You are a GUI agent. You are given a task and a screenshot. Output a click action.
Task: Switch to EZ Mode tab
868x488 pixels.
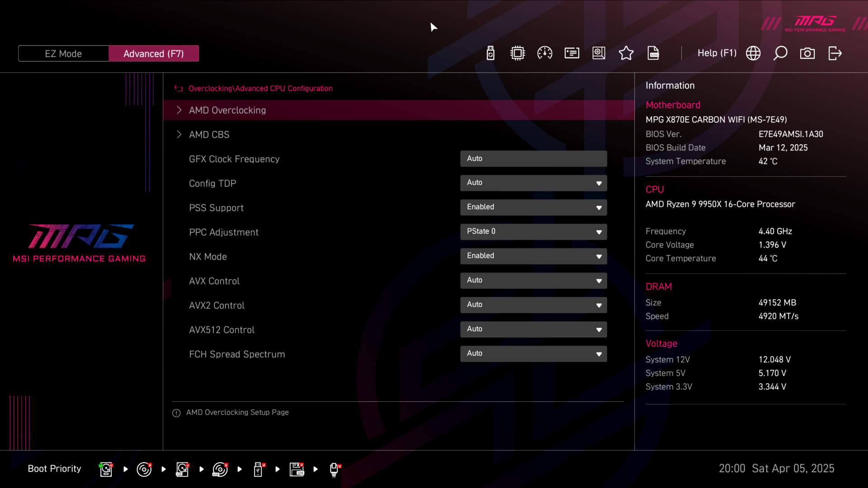(63, 54)
